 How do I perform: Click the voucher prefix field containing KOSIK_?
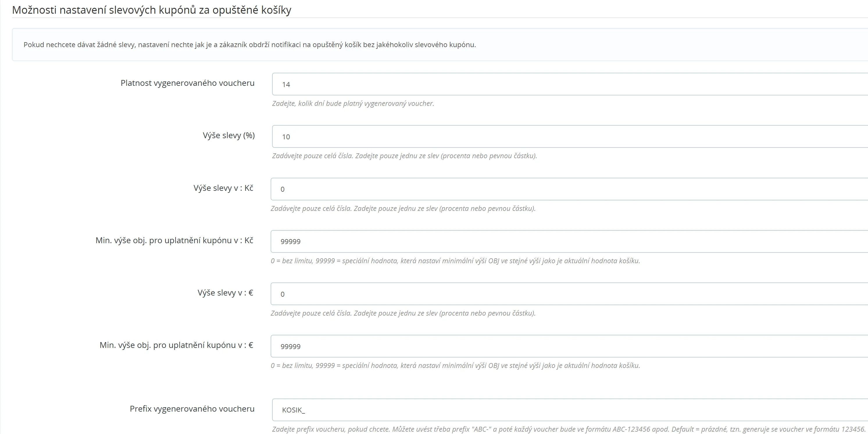569,410
